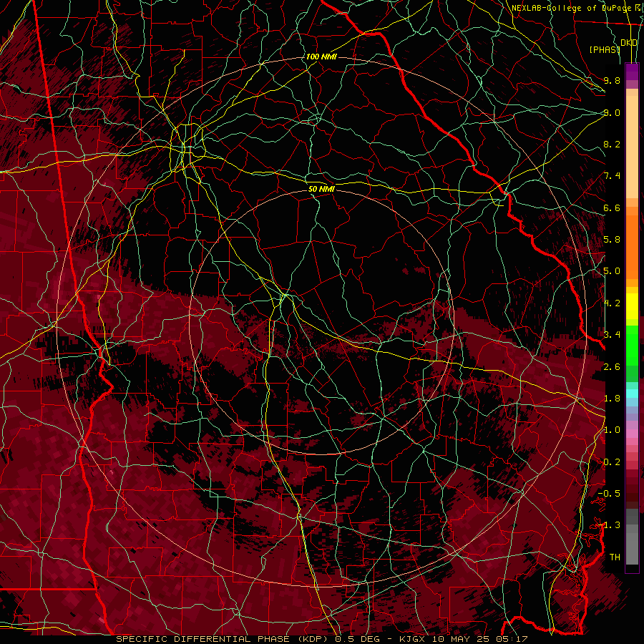Click the -1.3 scale value
This screenshot has height=644, width=644.
(609, 525)
